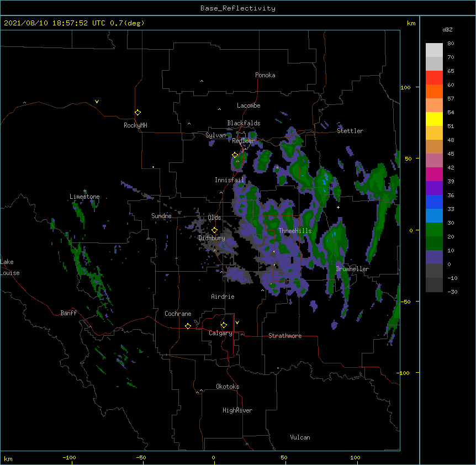Viewport: 476px width, 465px height.
Task: Click the Airdrie city label
Action: pyautogui.click(x=223, y=297)
